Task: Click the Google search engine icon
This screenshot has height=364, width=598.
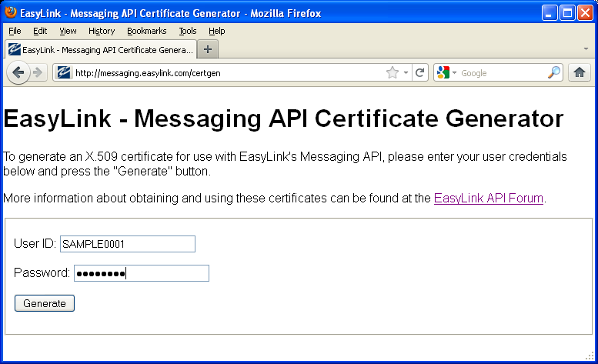Action: 443,72
